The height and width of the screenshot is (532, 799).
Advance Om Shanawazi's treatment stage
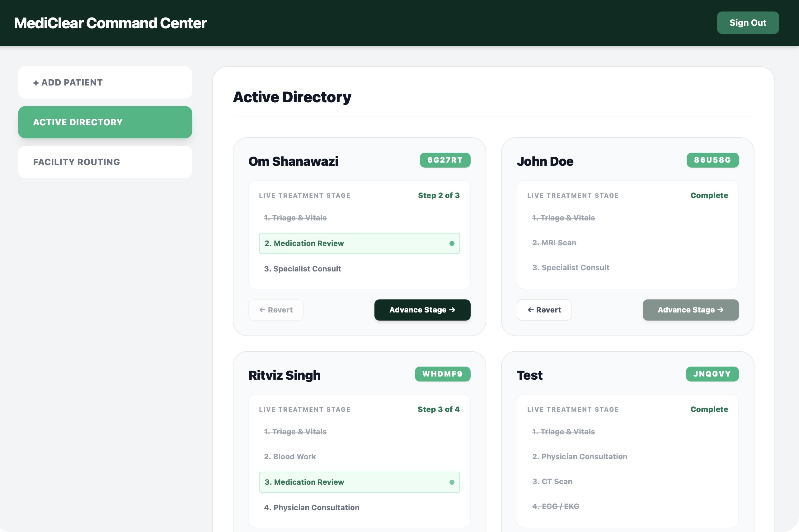coord(422,310)
